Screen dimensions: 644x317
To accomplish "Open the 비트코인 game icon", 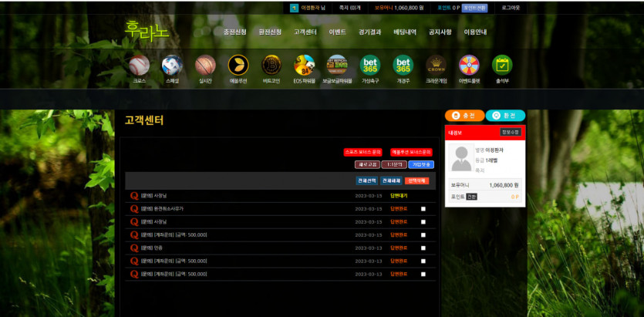I will (x=271, y=65).
